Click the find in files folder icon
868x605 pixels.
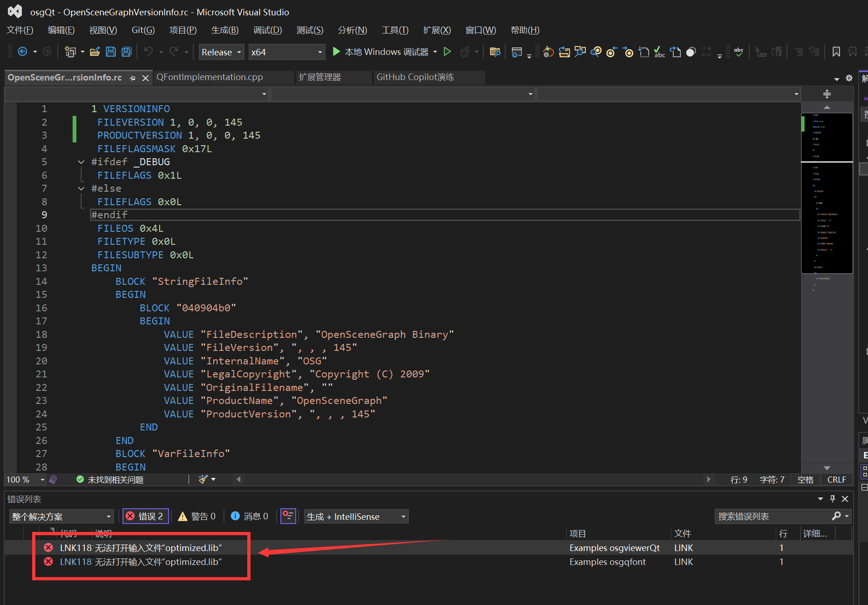(x=495, y=52)
